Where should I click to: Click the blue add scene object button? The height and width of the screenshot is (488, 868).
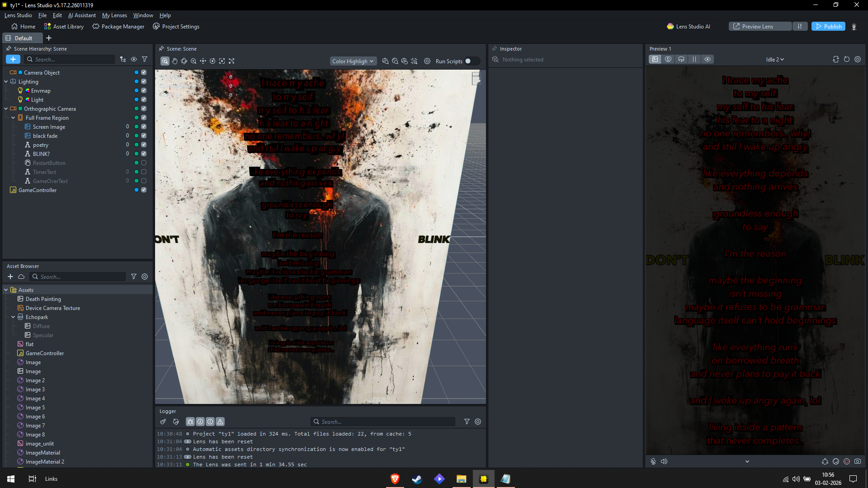coord(13,59)
